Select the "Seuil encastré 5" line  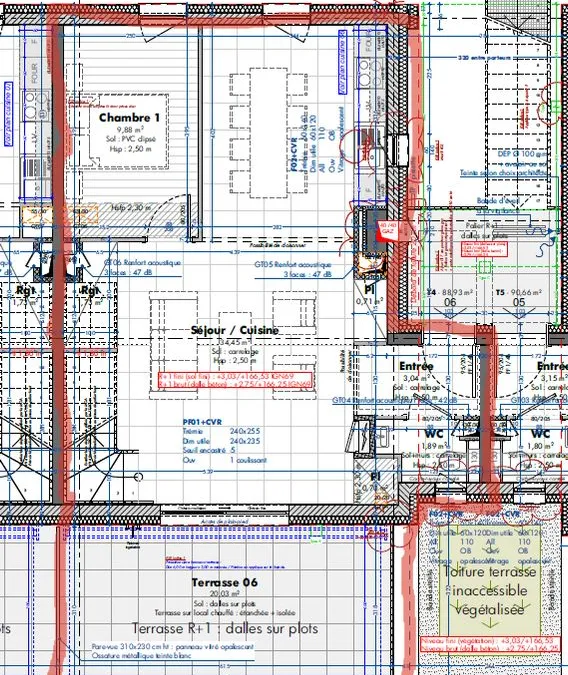tap(209, 450)
